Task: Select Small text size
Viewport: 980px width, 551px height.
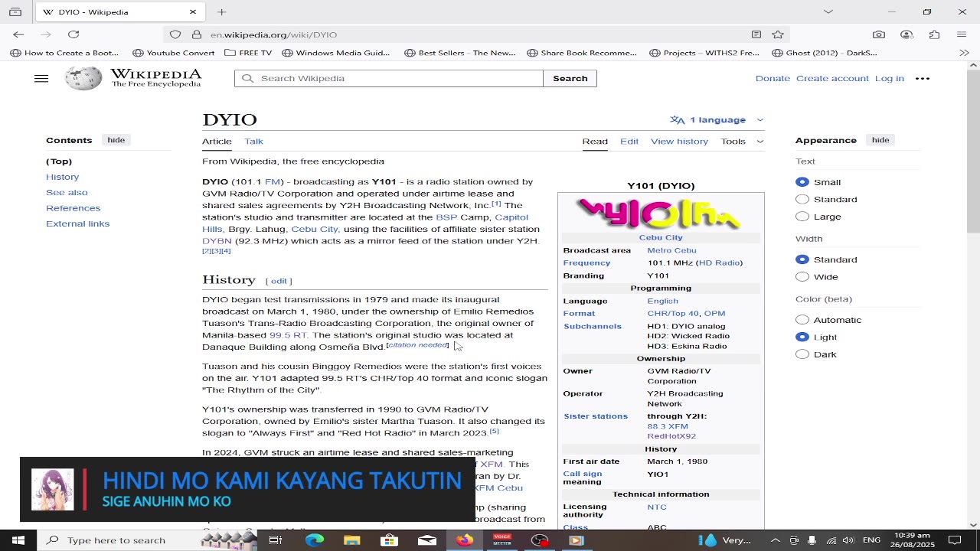Action: pos(802,182)
